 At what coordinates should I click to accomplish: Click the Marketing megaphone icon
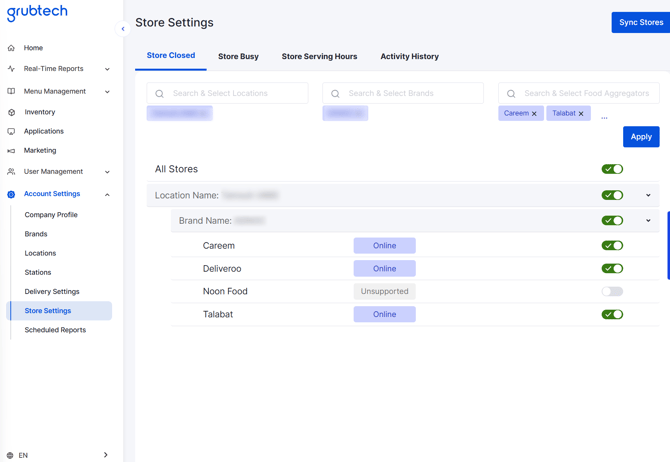click(11, 151)
